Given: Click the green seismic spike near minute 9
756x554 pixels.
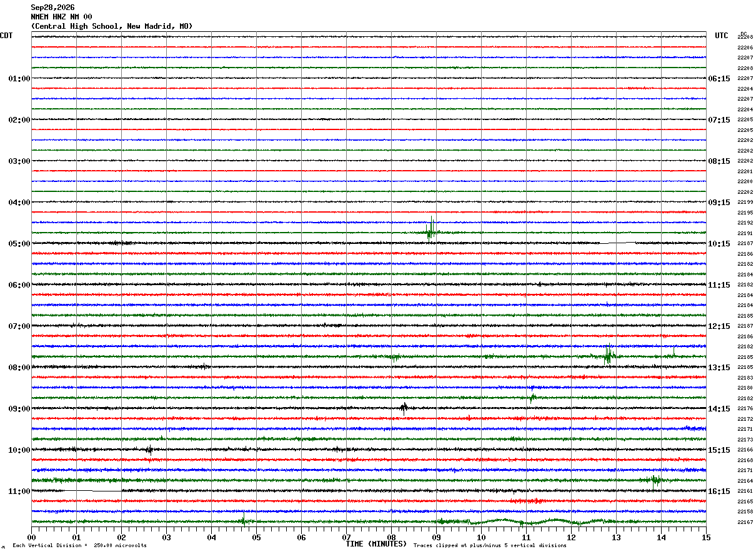Looking at the screenshot, I should (430, 229).
